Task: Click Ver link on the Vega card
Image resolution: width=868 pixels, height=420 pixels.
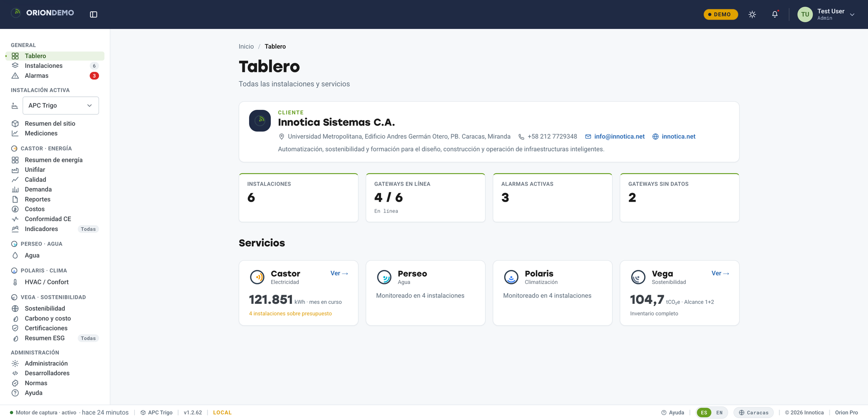Action: click(720, 274)
